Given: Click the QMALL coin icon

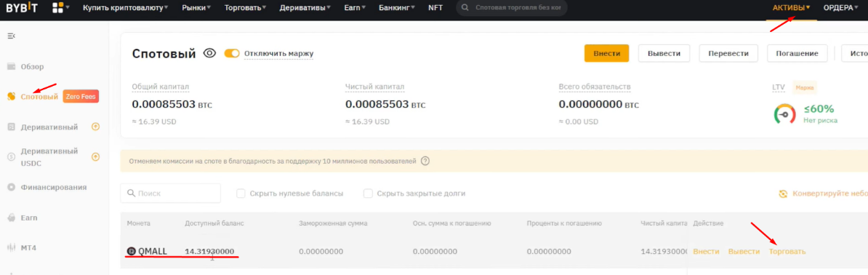Looking at the screenshot, I should pos(131,251).
